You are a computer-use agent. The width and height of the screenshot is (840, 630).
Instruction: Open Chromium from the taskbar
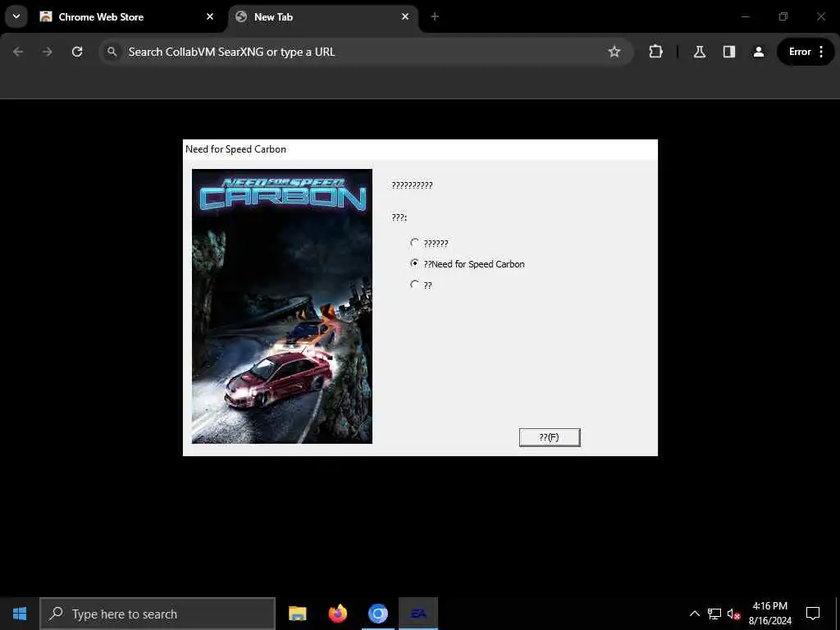(x=377, y=614)
